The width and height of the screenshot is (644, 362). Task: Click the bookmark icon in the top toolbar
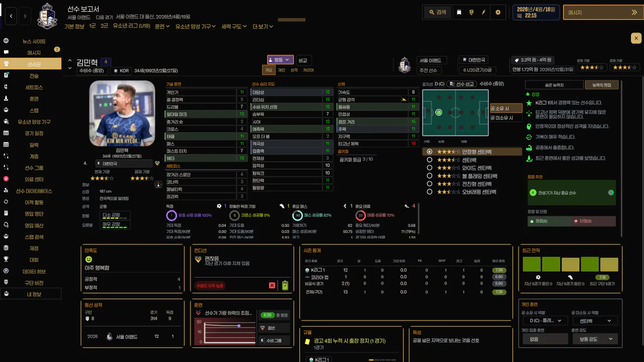point(459,12)
